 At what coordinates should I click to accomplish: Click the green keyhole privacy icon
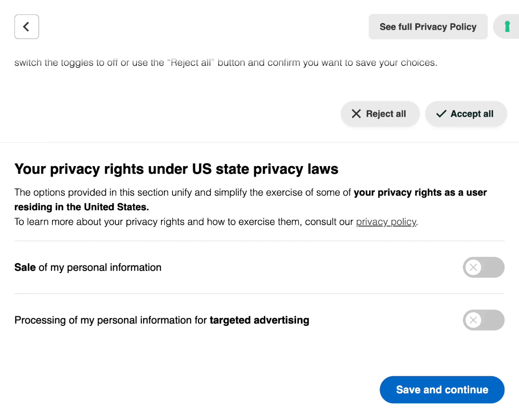[x=507, y=27]
